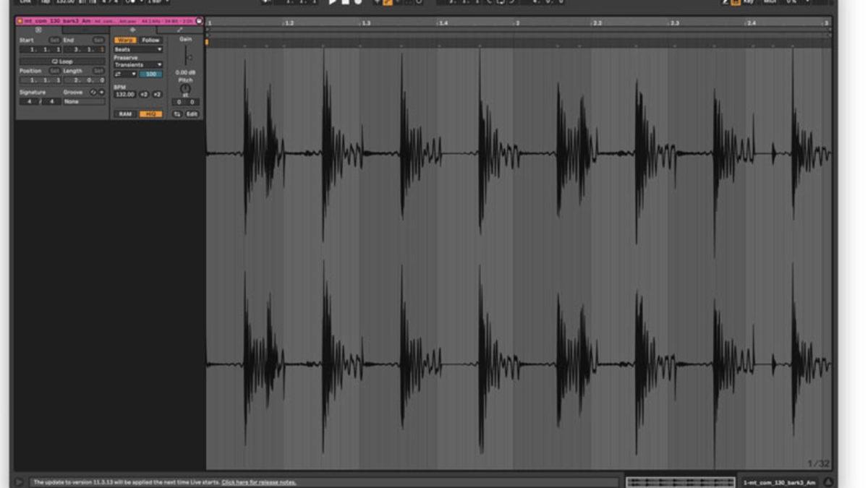The image size is (868, 488).
Task: Click the Gain slider
Action: pos(186,56)
